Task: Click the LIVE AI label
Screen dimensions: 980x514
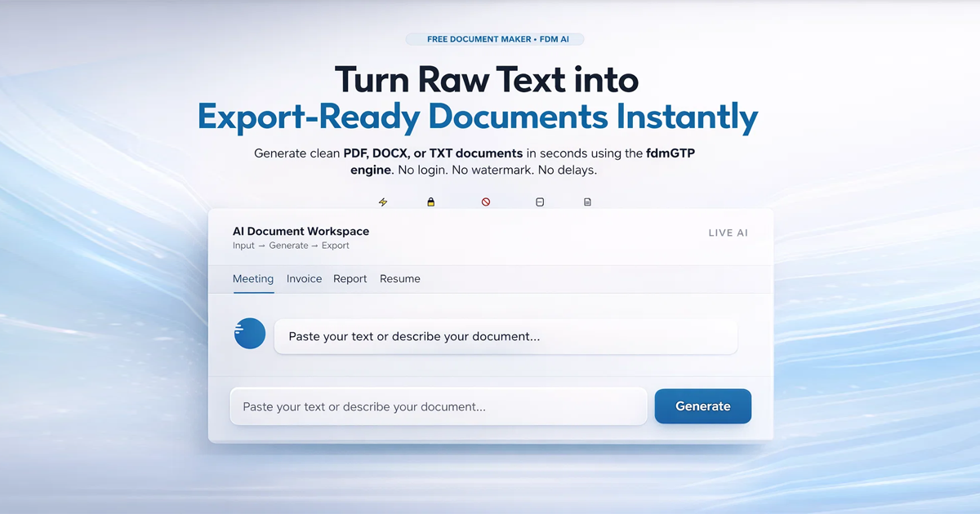Action: [728, 233]
